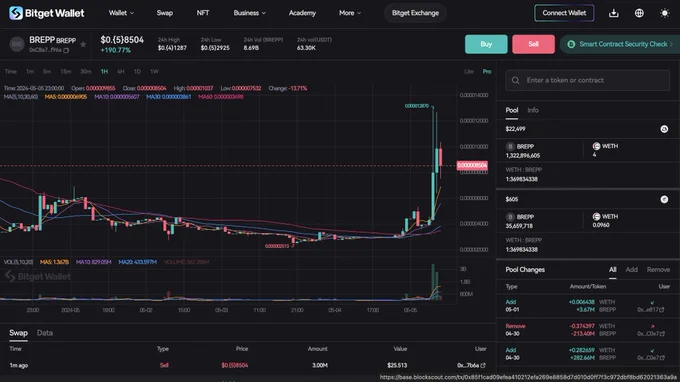Open the Academy nav item

click(302, 13)
